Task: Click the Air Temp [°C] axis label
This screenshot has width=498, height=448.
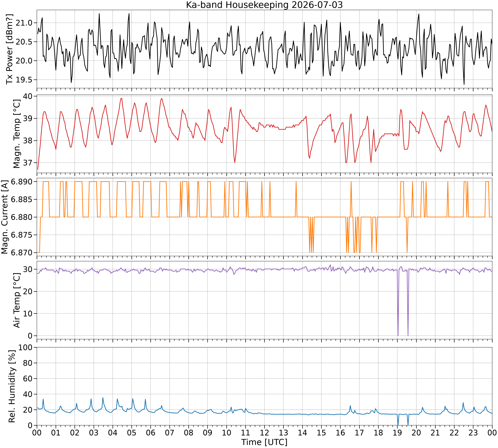Action: pyautogui.click(x=16, y=300)
